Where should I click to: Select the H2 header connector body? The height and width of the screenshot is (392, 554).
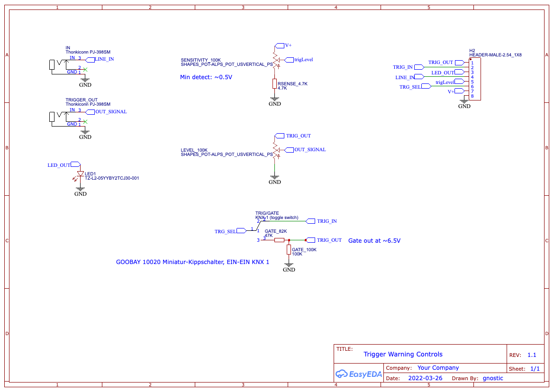(x=474, y=79)
